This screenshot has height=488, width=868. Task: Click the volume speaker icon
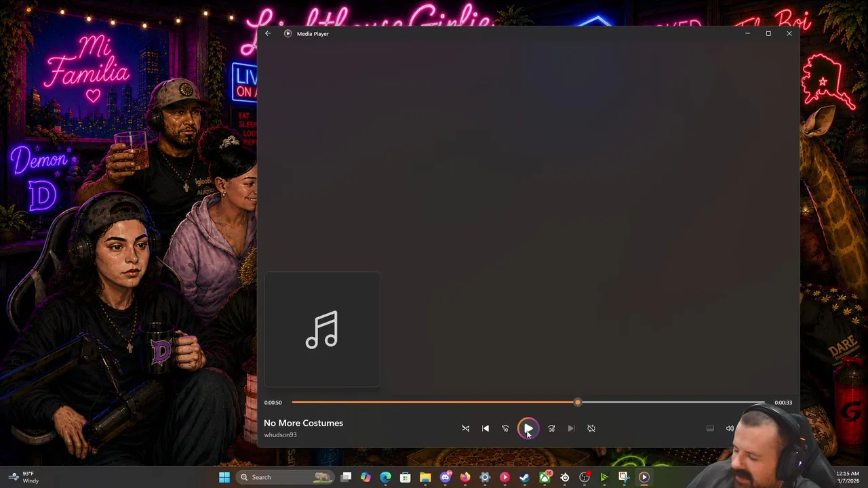click(x=730, y=428)
